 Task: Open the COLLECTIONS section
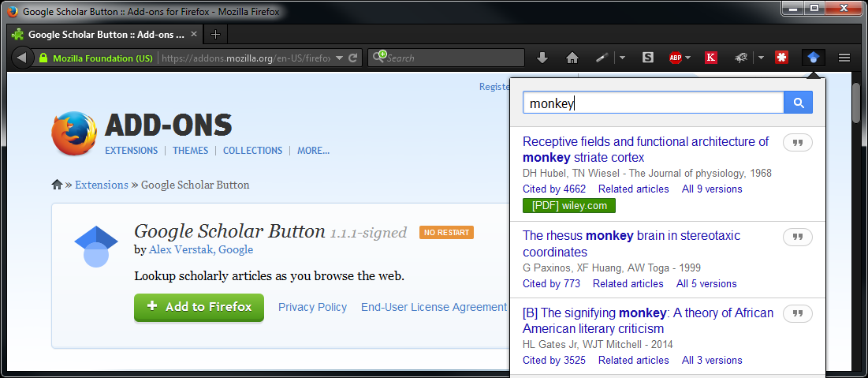(252, 150)
